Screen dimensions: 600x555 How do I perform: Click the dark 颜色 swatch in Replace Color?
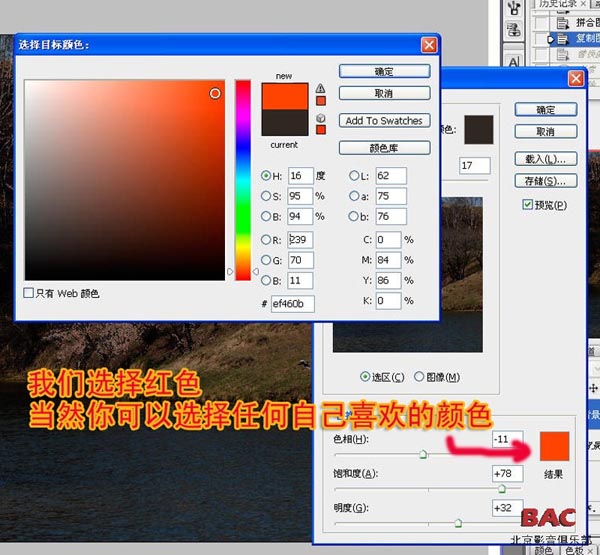point(479,130)
